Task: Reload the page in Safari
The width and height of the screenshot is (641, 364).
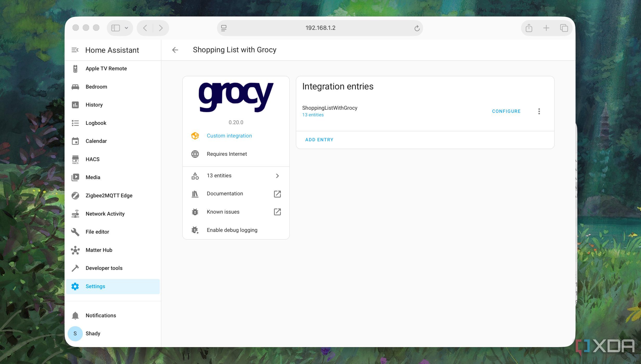Action: coord(417,28)
